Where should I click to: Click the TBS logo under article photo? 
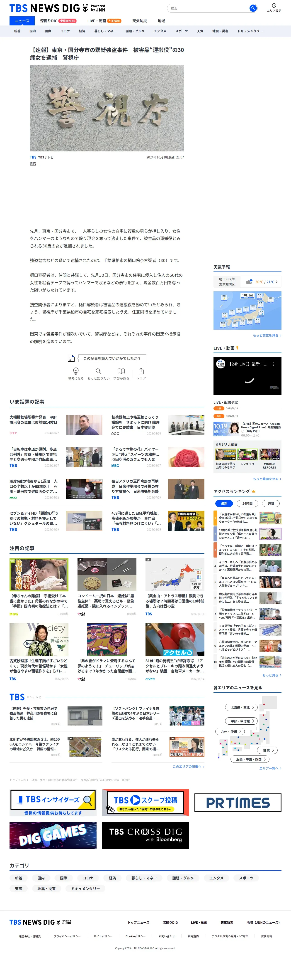pos(33,157)
